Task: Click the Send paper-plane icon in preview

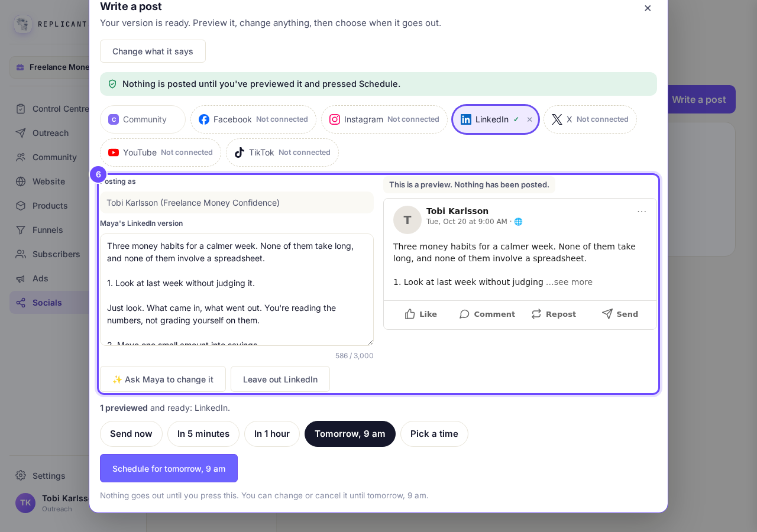Action: pyautogui.click(x=607, y=314)
